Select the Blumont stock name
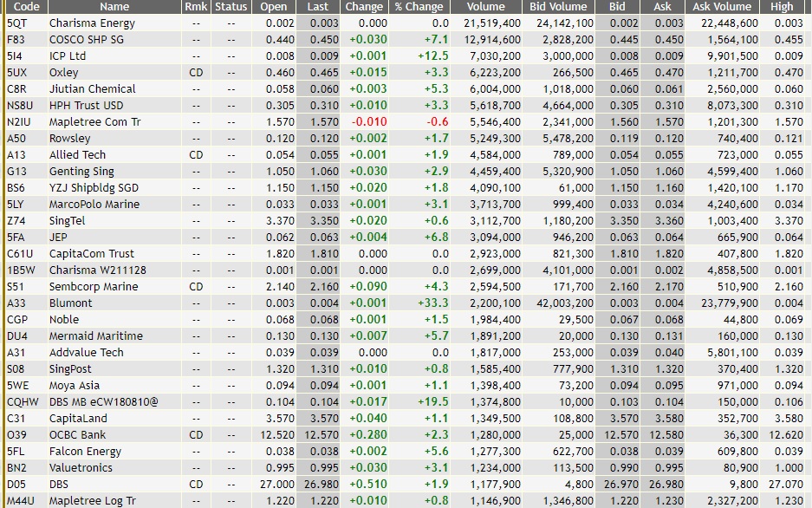Image resolution: width=812 pixels, height=508 pixels. [x=70, y=303]
